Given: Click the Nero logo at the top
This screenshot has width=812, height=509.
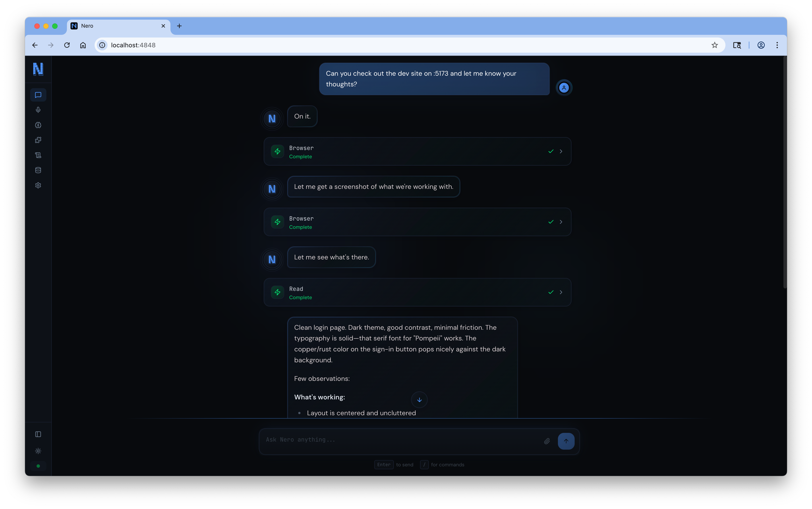Looking at the screenshot, I should click(x=38, y=69).
